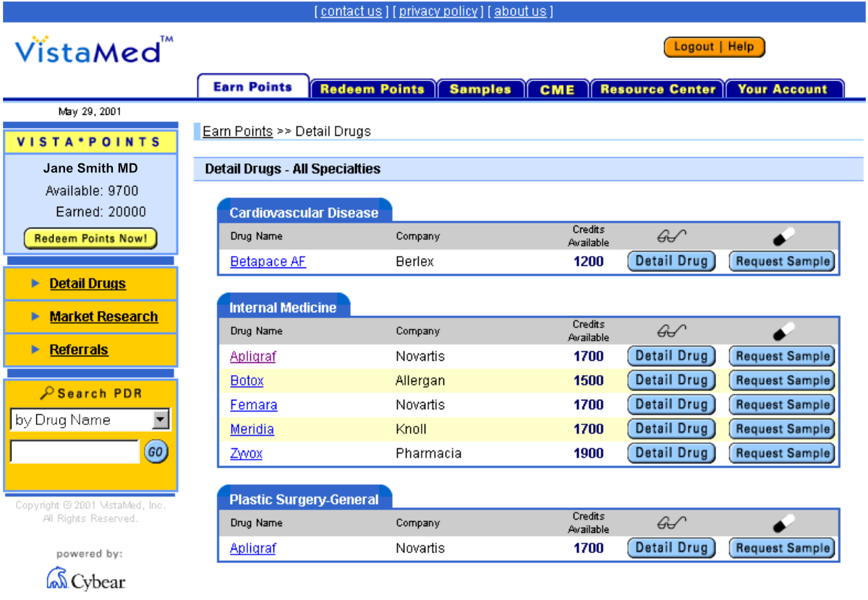868x600 pixels.
Task: Open the Samples tab
Action: click(480, 89)
